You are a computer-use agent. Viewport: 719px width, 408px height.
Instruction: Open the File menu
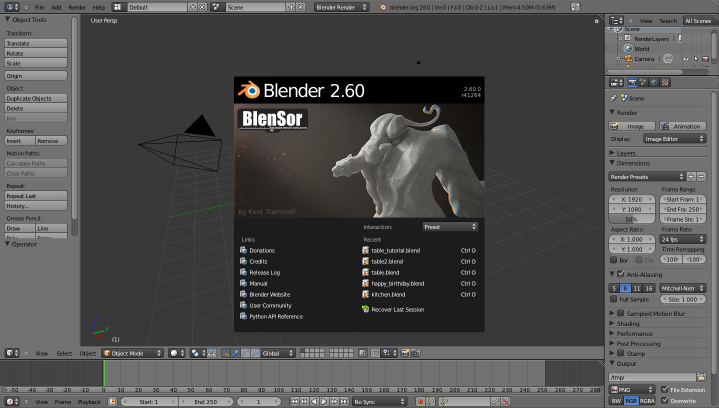point(39,7)
